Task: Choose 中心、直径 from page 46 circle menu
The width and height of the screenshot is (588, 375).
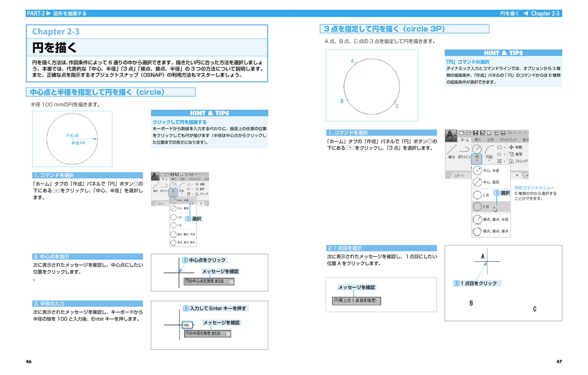Action: pyautogui.click(x=183, y=208)
